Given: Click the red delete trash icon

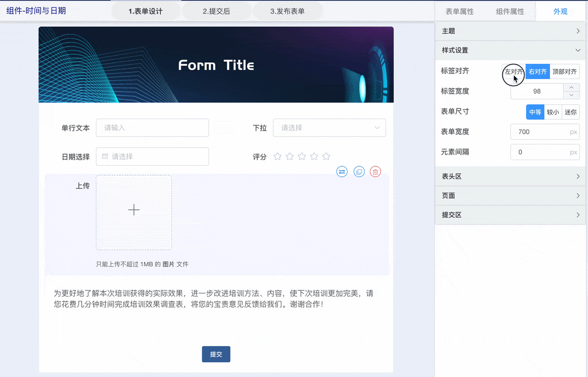Looking at the screenshot, I should coord(375,172).
